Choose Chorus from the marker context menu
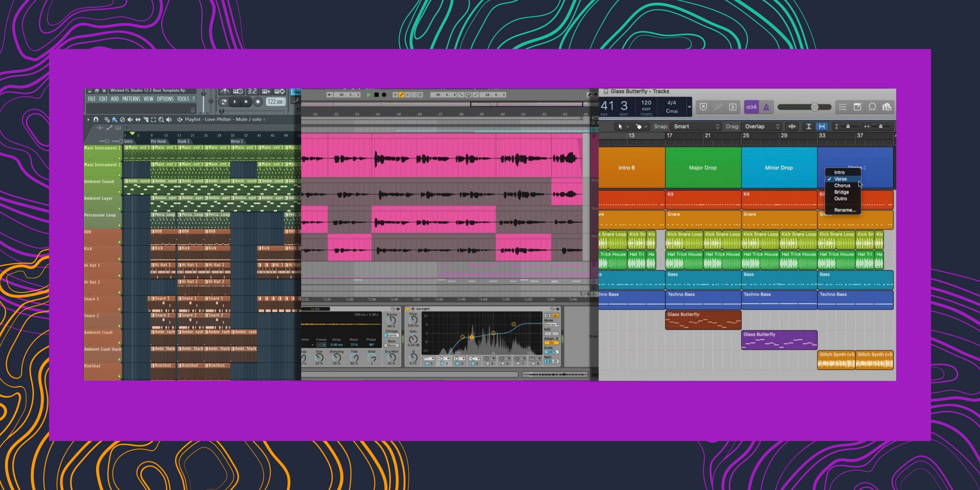 (x=842, y=185)
